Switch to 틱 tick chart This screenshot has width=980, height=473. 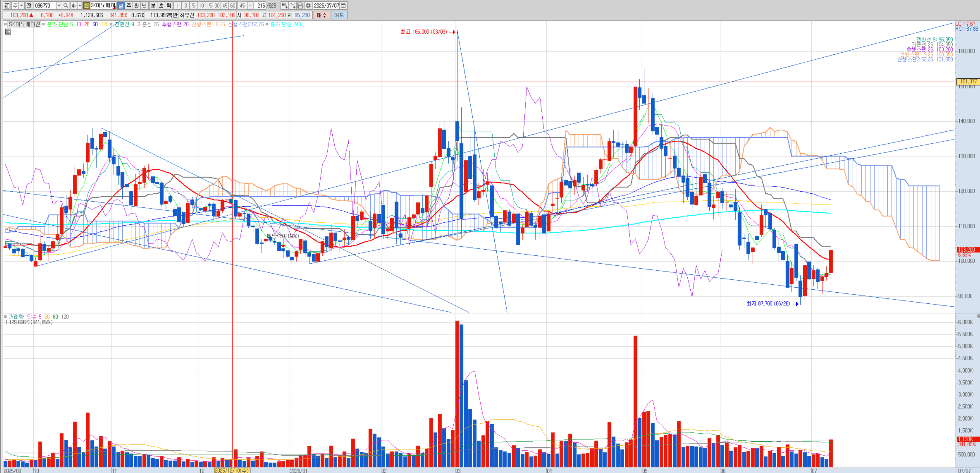click(x=169, y=5)
